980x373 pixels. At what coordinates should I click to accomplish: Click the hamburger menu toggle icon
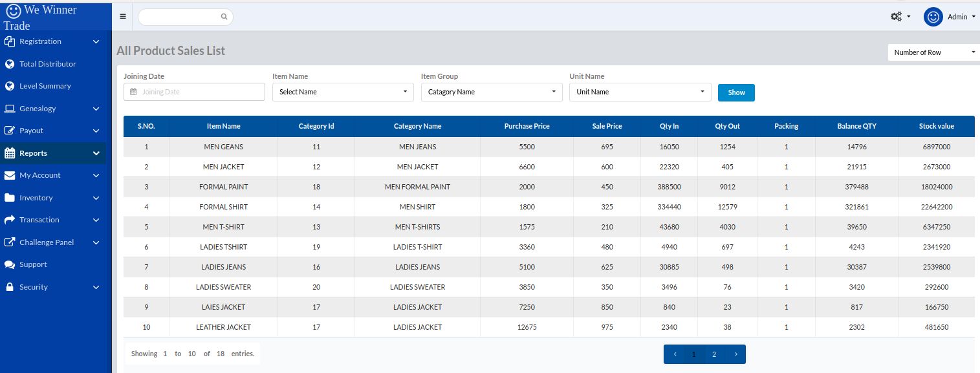[123, 17]
